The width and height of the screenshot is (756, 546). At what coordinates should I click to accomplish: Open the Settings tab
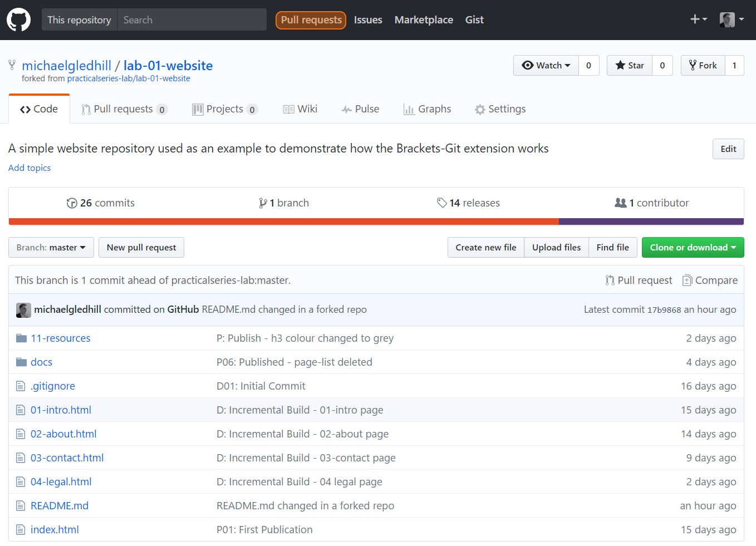pyautogui.click(x=500, y=109)
